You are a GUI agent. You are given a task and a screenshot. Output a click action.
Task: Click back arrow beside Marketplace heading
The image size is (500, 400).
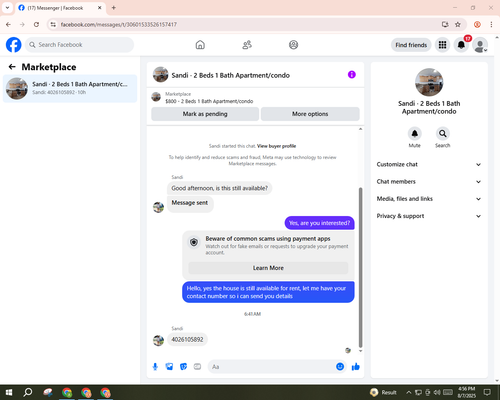click(x=12, y=67)
